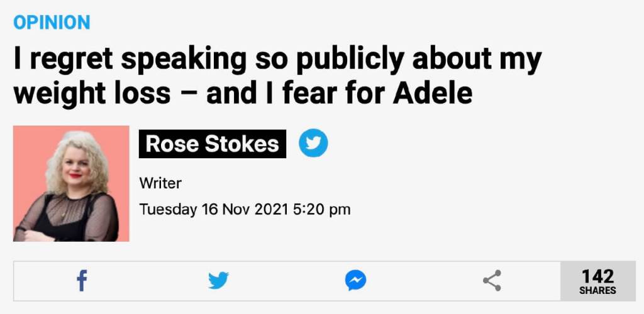Click the Rose Stokes author name
The width and height of the screenshot is (644, 314).
(x=212, y=144)
